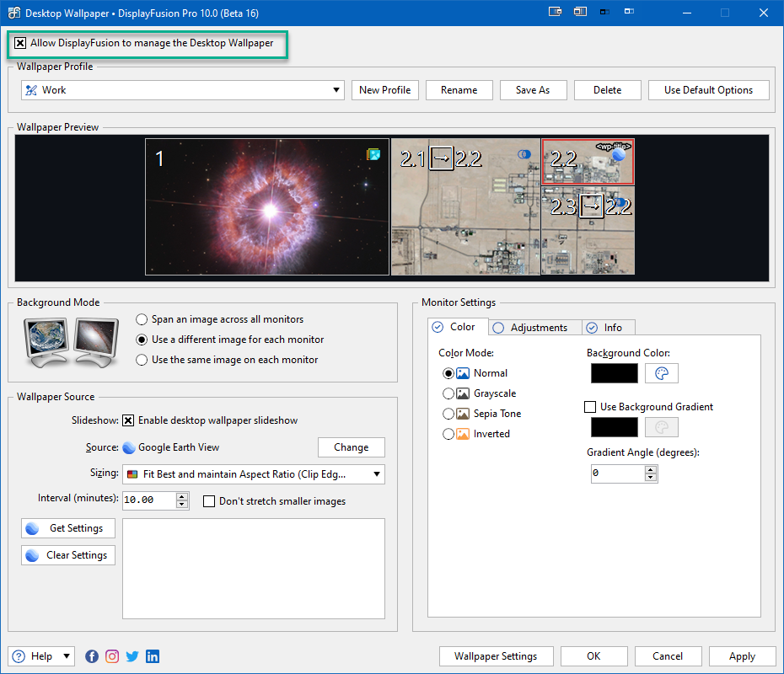Click the black gradient color swatch
The height and width of the screenshot is (674, 784).
click(615, 427)
